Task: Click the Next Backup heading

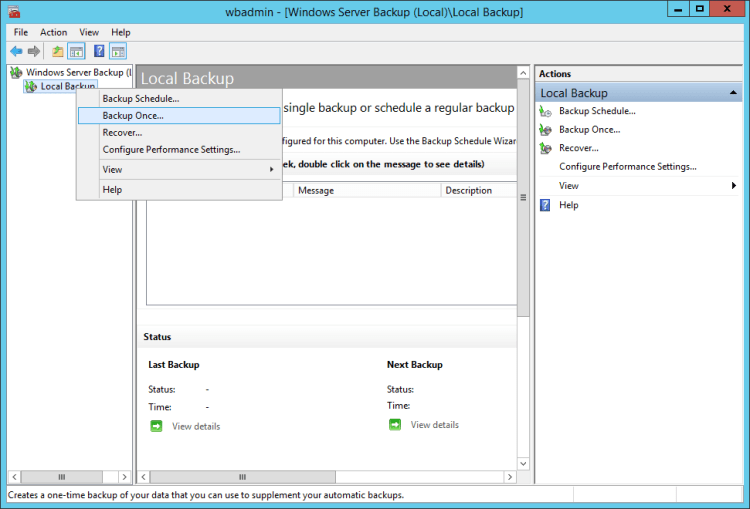Action: pyautogui.click(x=415, y=365)
